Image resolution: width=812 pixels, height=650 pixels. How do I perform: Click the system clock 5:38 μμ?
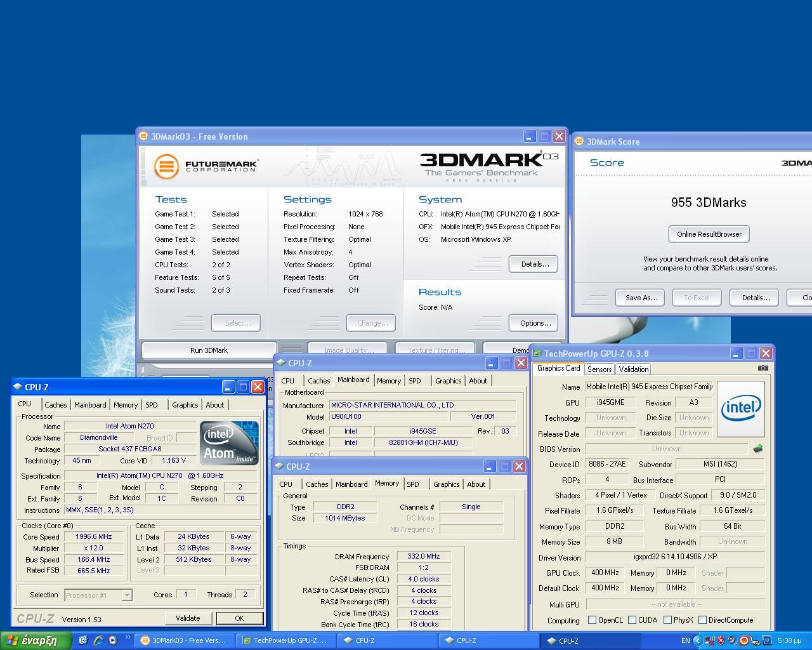click(790, 641)
